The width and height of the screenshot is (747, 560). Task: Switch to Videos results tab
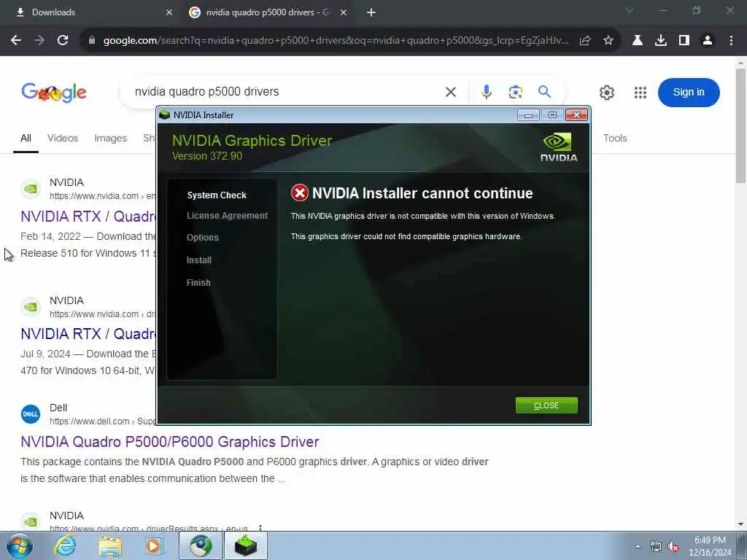[63, 138]
